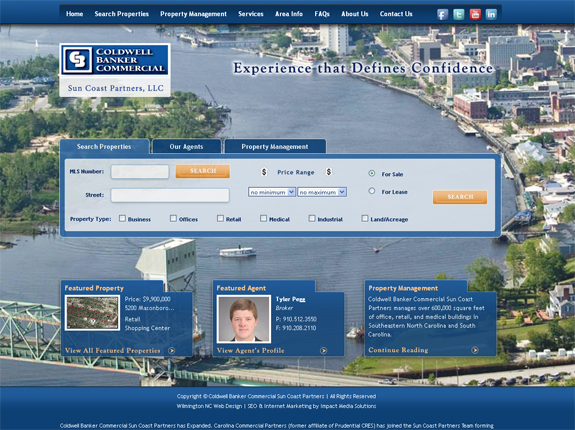Open the featured agent photo
575x430 pixels.
pyautogui.click(x=244, y=319)
